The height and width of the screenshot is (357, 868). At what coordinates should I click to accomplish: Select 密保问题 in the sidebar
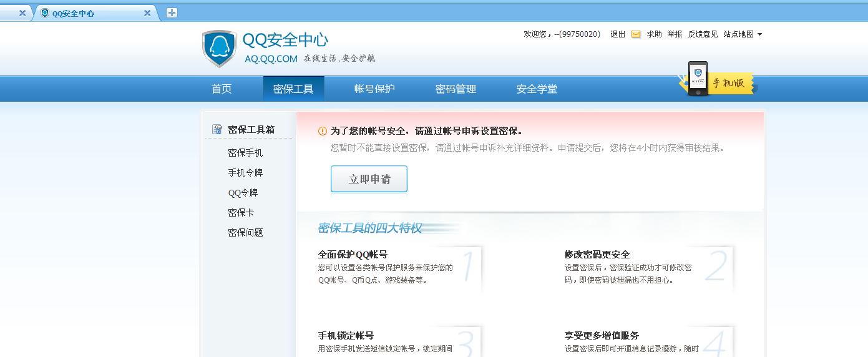[x=245, y=233]
